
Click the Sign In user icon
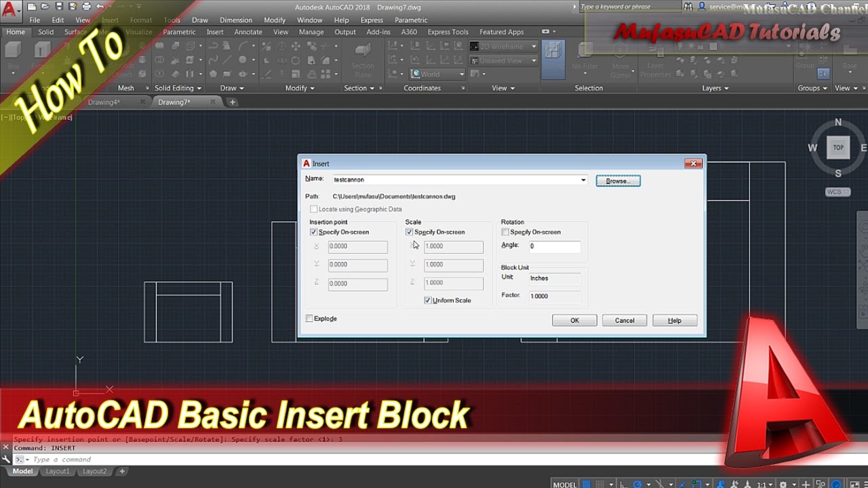pos(703,7)
